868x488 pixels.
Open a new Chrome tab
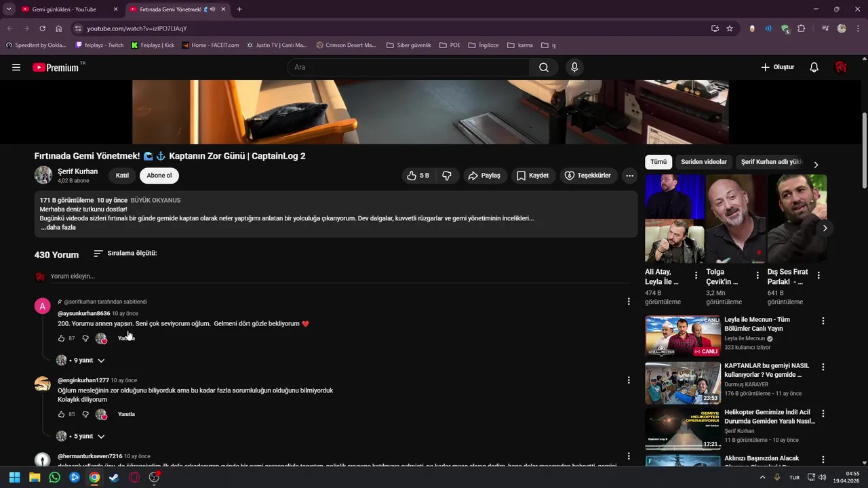[239, 9]
